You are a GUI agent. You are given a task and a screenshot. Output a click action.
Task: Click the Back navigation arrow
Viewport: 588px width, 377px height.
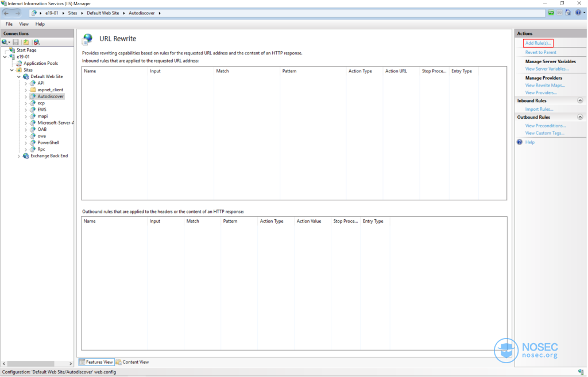tap(6, 13)
